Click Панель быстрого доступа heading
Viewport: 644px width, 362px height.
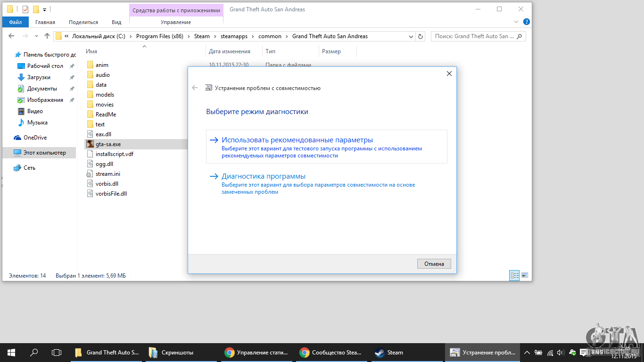tap(50, 55)
